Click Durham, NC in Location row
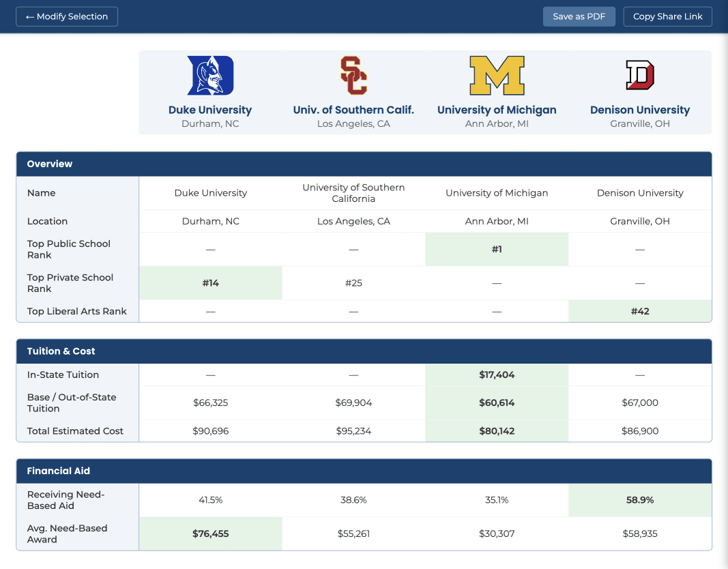 [x=210, y=221]
